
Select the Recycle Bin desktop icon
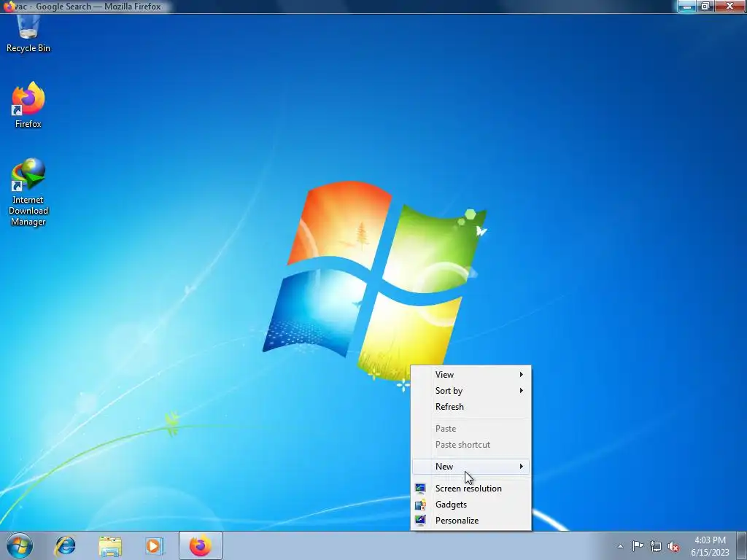point(28,34)
